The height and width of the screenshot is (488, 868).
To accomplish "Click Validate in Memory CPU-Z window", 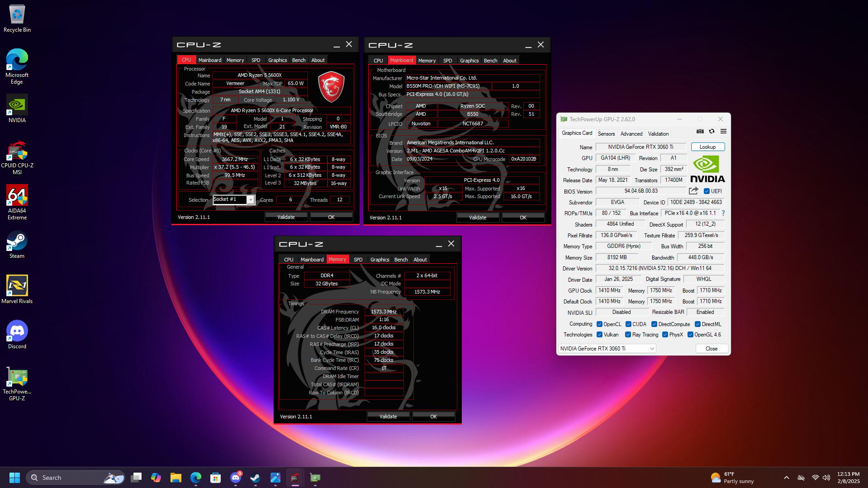I will (x=388, y=417).
